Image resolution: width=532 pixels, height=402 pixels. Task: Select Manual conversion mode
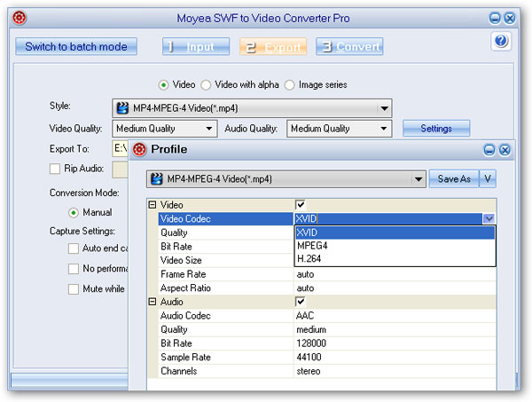point(74,213)
